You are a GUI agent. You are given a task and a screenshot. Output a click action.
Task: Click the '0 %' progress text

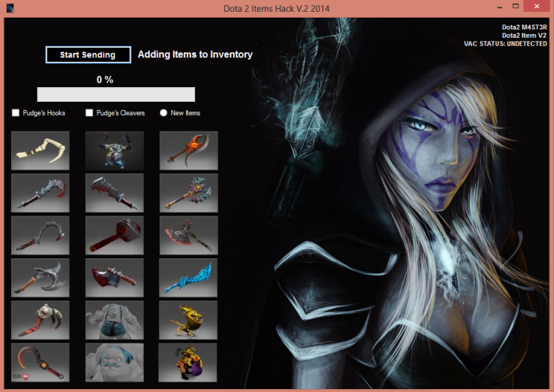click(x=105, y=80)
